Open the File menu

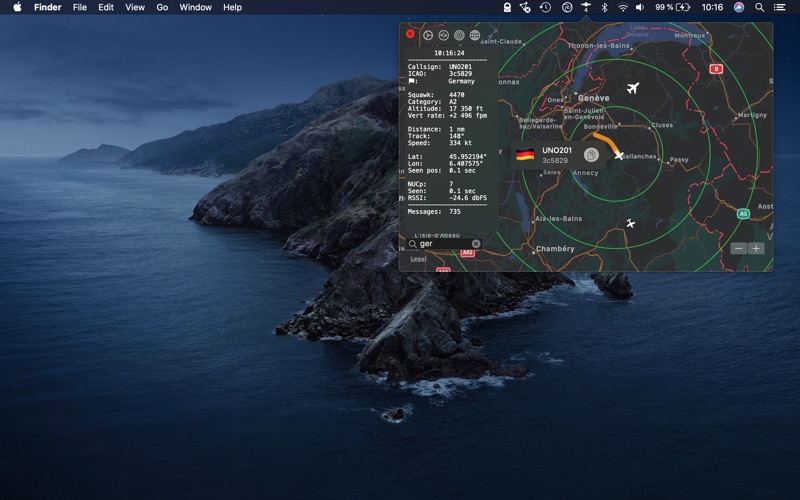coord(80,7)
